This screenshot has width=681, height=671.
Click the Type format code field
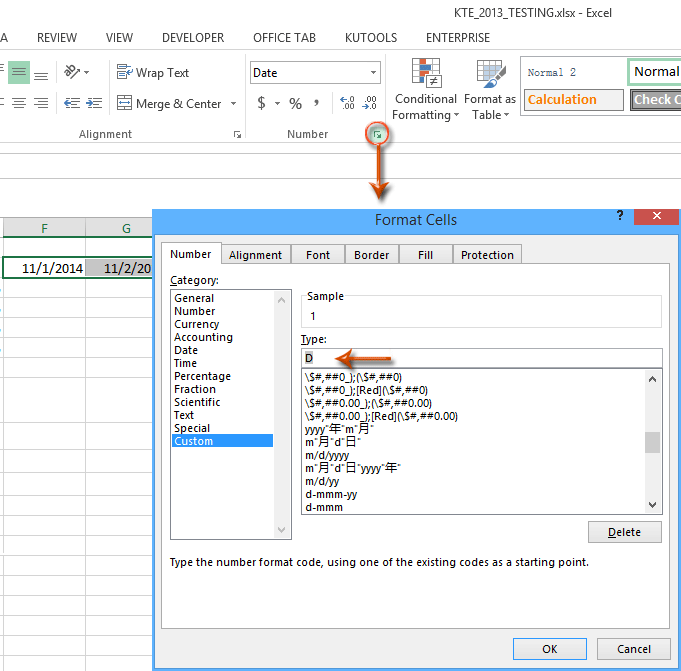click(480, 358)
